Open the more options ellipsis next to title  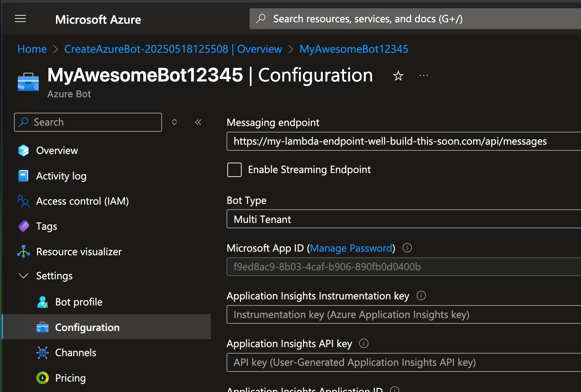point(423,76)
